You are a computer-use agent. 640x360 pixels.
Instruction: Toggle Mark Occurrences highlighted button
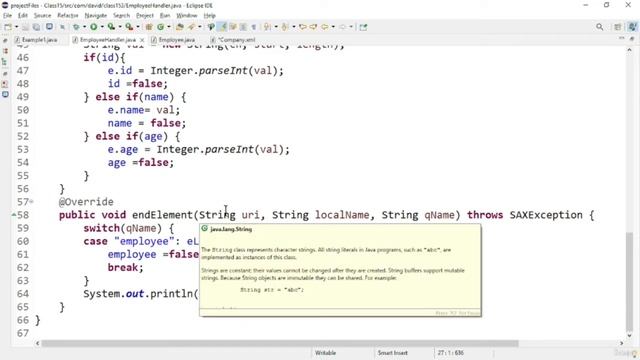(222, 27)
